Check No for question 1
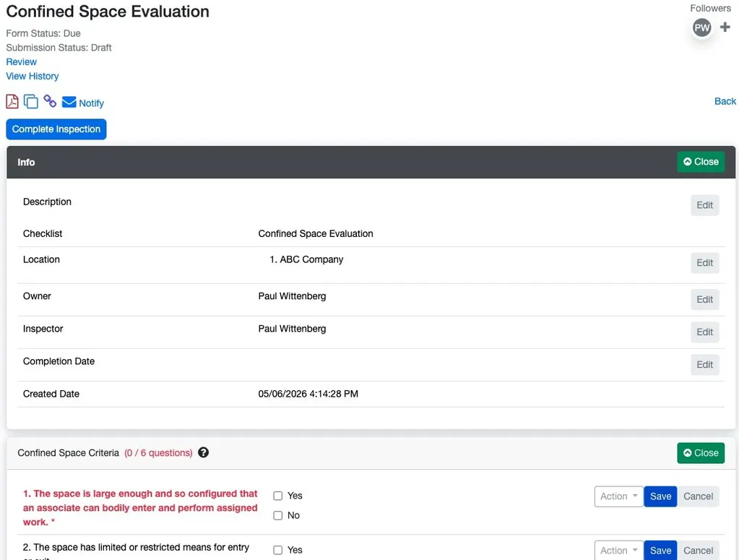739x560 pixels. [278, 516]
